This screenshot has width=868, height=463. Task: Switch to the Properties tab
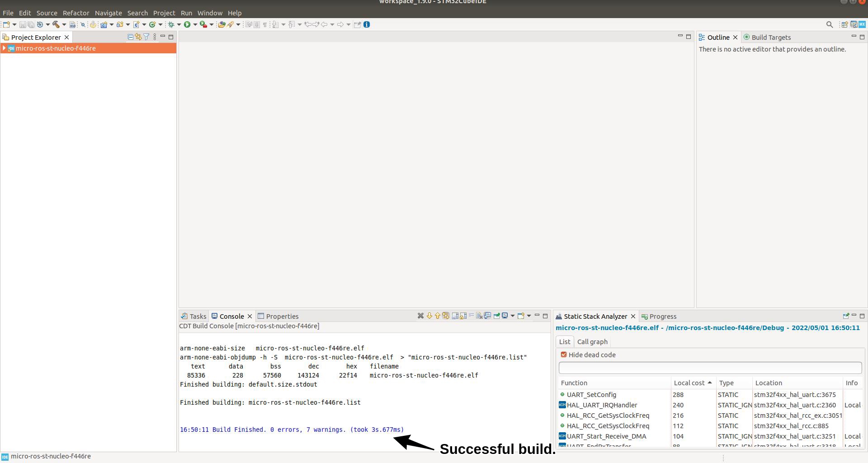278,317
